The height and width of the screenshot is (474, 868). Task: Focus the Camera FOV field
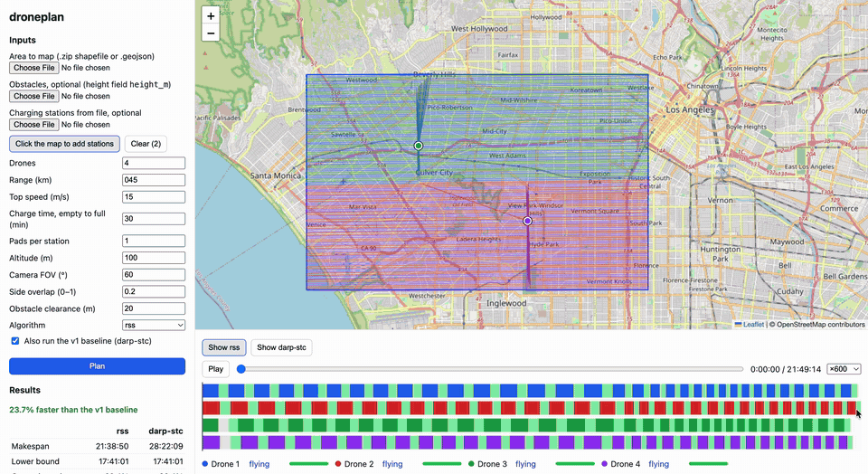[154, 275]
